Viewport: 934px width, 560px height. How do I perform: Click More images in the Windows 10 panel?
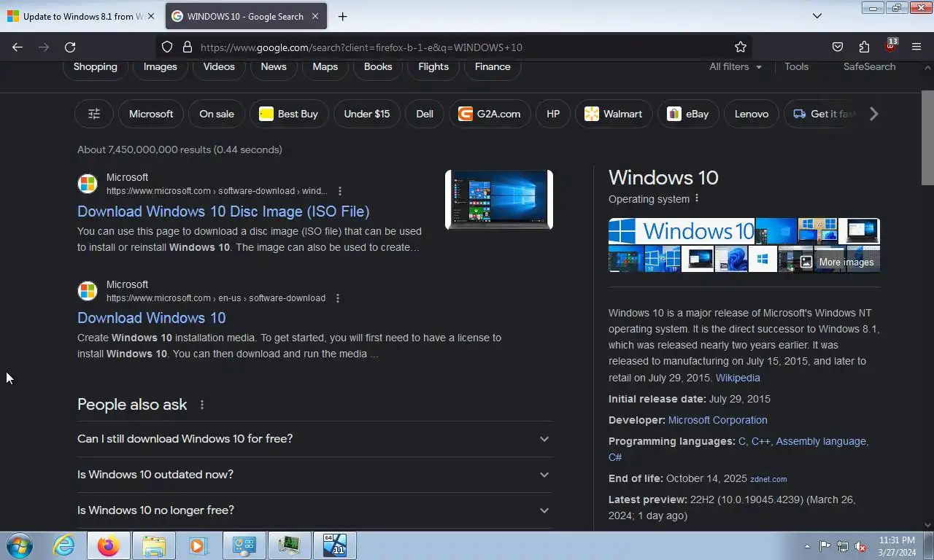point(838,262)
